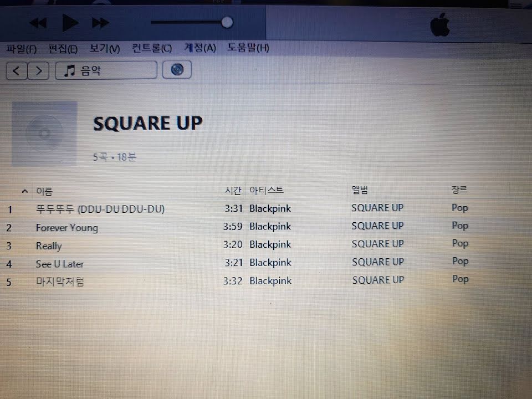Sort by the 앨범 column header
The image size is (532, 399).
click(360, 190)
